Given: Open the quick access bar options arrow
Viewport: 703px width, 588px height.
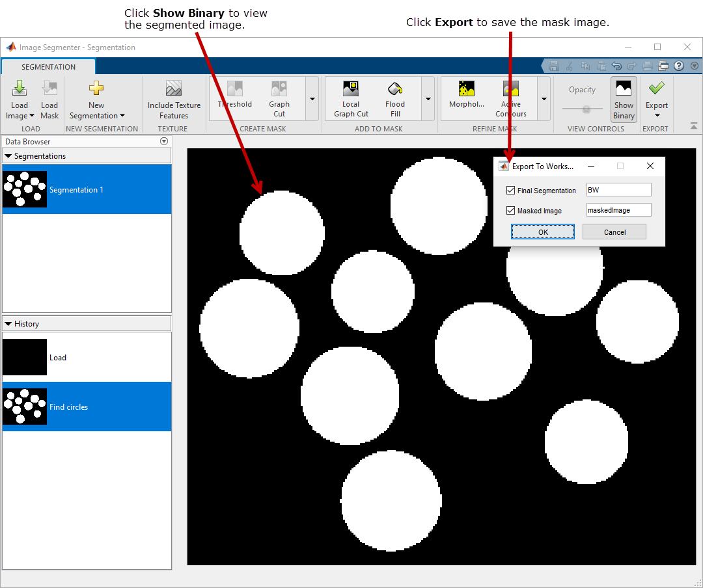Looking at the screenshot, I should (695, 66).
